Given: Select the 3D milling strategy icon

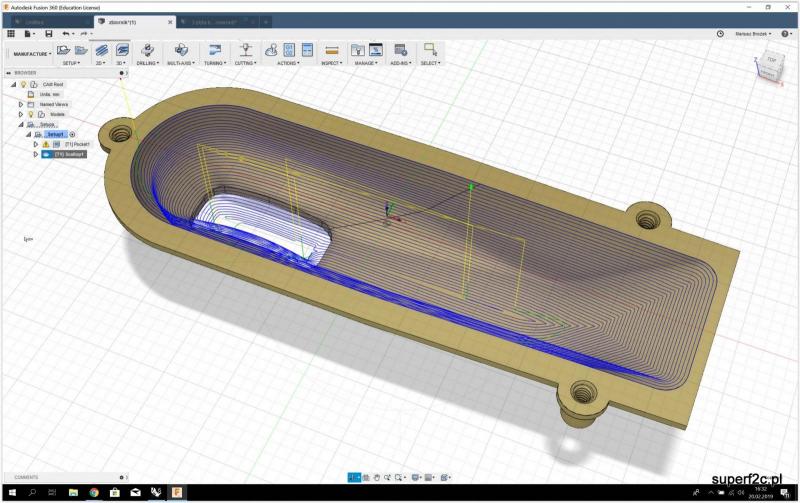Looking at the screenshot, I should (122, 49).
